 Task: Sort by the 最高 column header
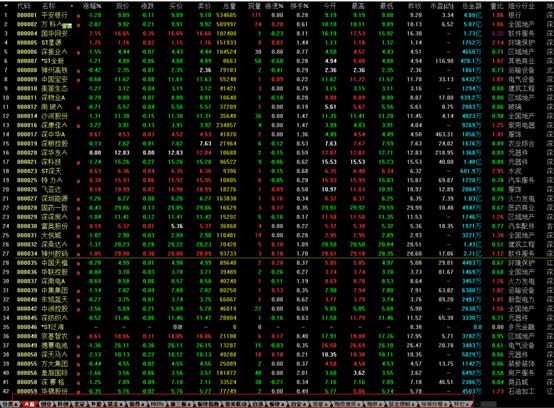click(x=358, y=6)
